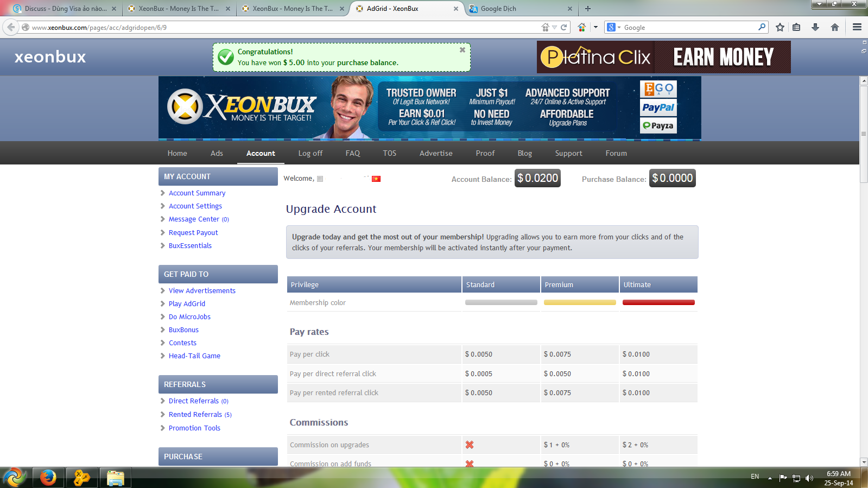Click the Payza logo in the banner
Viewport: 868px width, 488px height.
click(658, 125)
